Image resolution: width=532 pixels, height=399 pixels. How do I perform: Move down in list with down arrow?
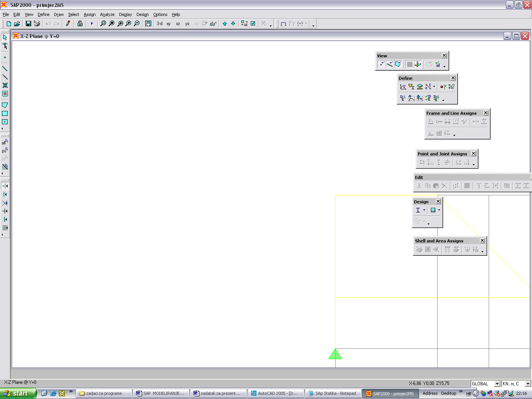(233, 24)
